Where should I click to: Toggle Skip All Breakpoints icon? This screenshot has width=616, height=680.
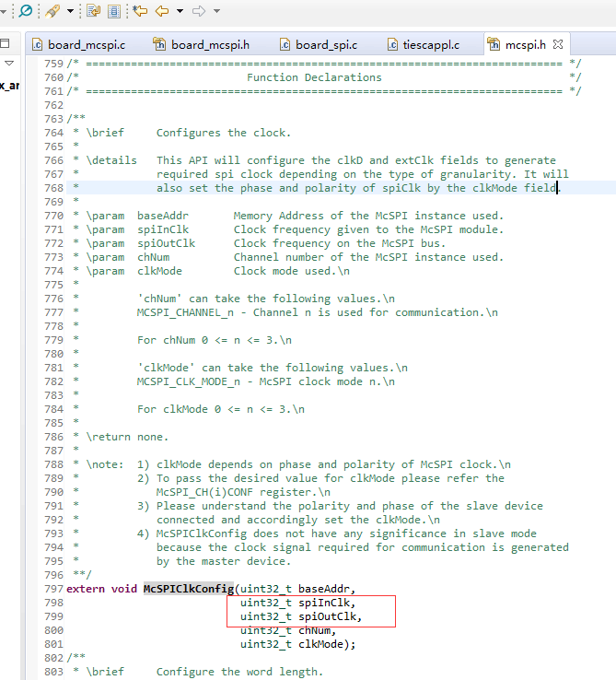click(26, 10)
